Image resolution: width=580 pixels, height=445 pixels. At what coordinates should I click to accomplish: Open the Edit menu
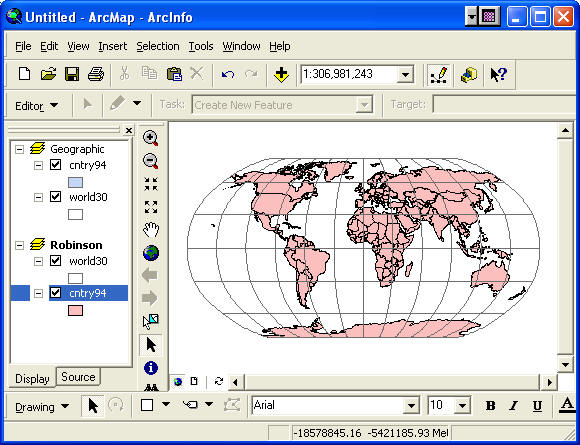(x=49, y=46)
